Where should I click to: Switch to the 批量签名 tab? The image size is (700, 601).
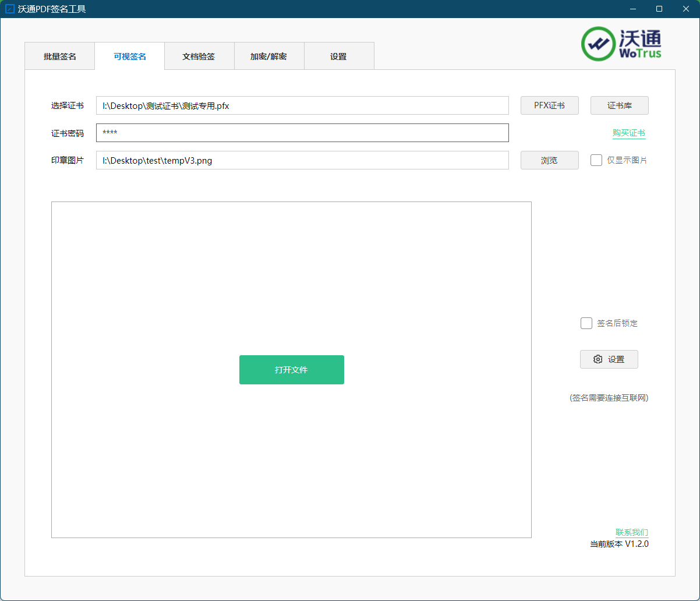click(x=59, y=56)
